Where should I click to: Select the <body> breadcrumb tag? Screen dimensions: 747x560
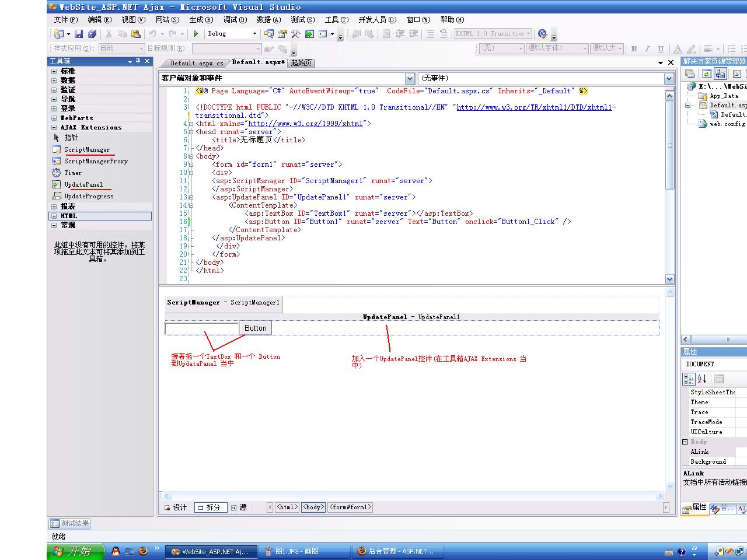[x=313, y=508]
